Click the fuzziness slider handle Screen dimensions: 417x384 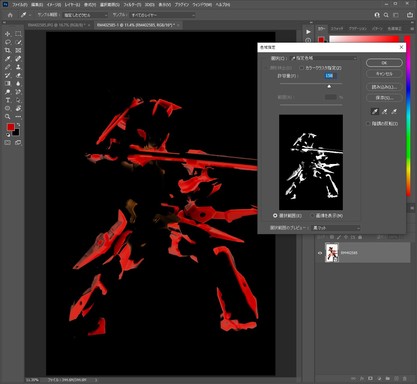click(x=329, y=86)
